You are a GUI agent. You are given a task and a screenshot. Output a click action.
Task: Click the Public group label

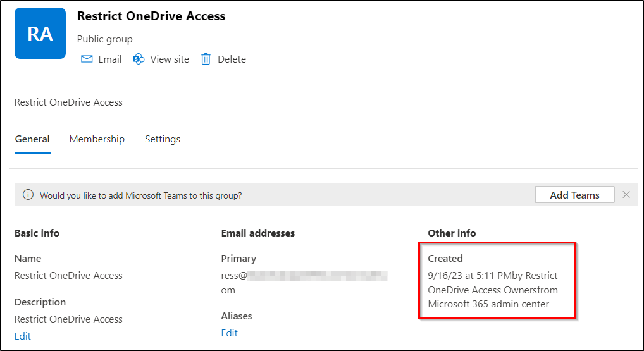(105, 39)
